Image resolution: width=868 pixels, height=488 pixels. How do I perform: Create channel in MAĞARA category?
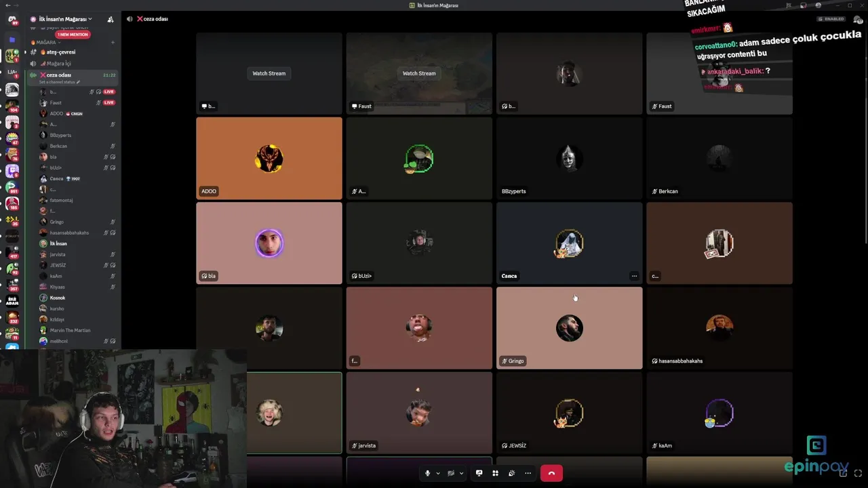coord(113,42)
